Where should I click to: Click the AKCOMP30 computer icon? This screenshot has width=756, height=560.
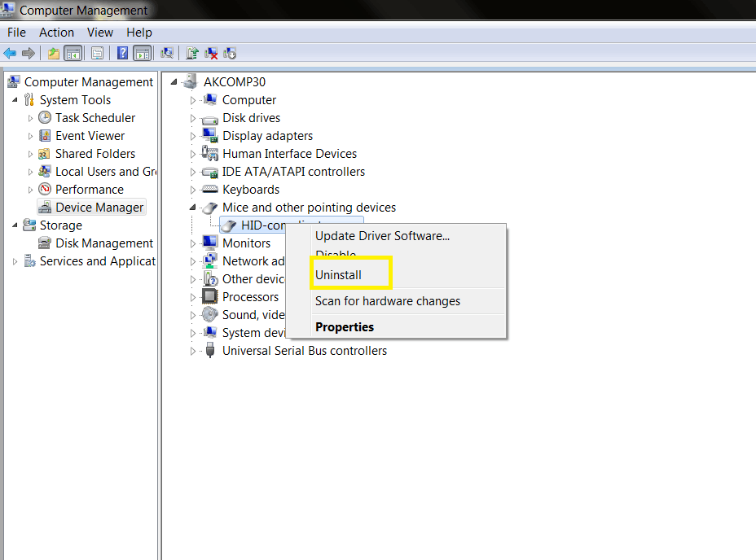(x=191, y=81)
